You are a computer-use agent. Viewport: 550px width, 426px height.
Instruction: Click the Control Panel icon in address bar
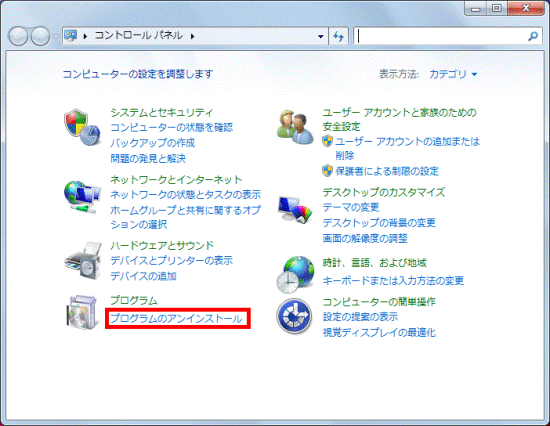pos(71,35)
